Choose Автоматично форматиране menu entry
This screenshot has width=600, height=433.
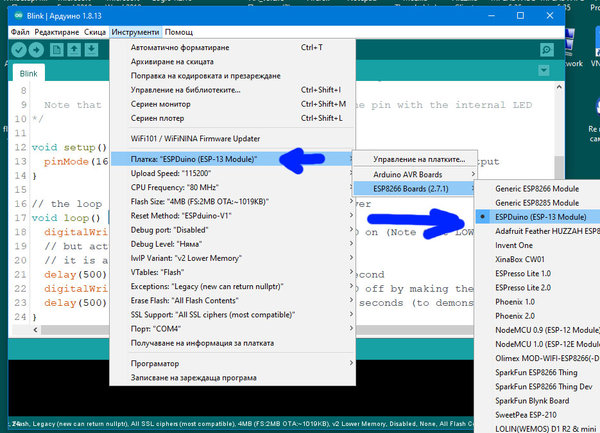click(x=233, y=47)
